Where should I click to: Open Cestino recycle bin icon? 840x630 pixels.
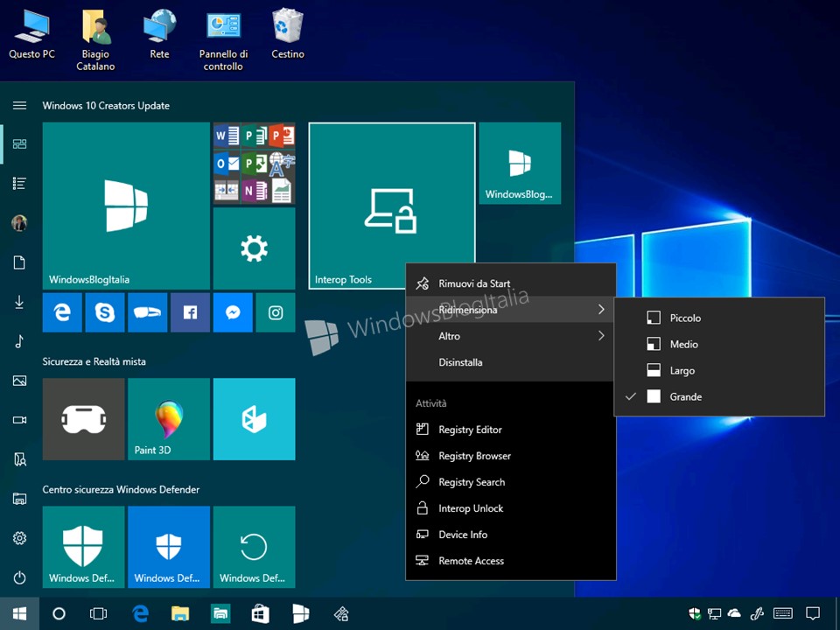tap(288, 33)
